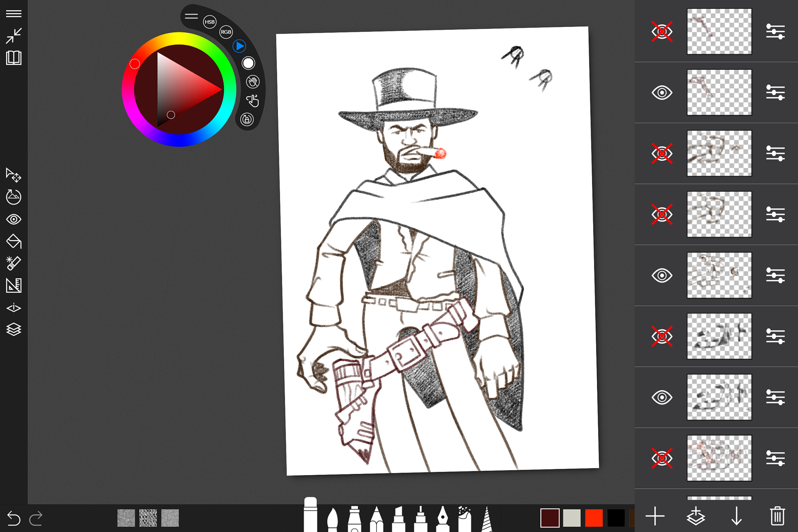Click the lock icon in color panel
The height and width of the screenshot is (532, 798).
coord(247,120)
